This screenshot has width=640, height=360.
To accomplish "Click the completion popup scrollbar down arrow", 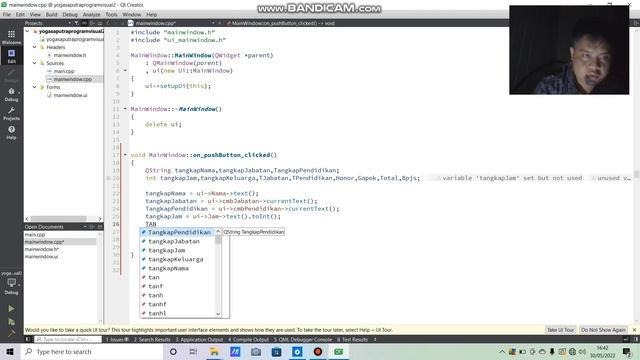I will pyautogui.click(x=218, y=313).
